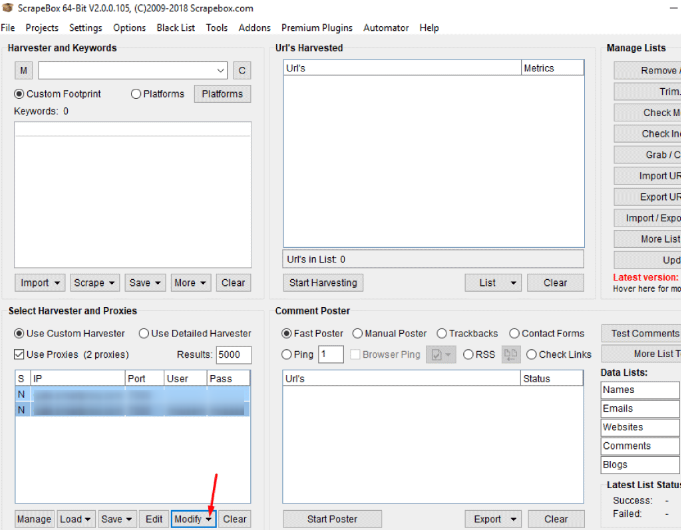Open the Tools menu

pyautogui.click(x=217, y=28)
